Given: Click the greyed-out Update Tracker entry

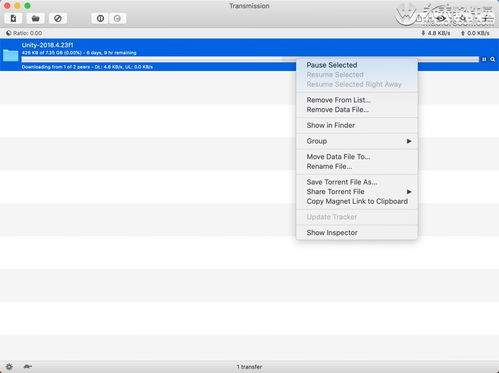Looking at the screenshot, I should point(357,217).
